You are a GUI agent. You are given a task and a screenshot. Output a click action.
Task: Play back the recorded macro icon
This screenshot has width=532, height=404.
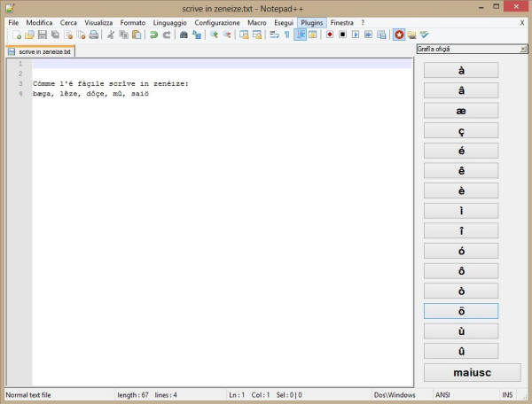pos(356,35)
